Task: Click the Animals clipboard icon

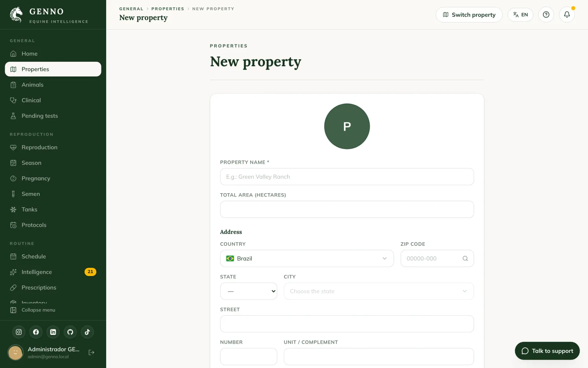Action: click(13, 85)
